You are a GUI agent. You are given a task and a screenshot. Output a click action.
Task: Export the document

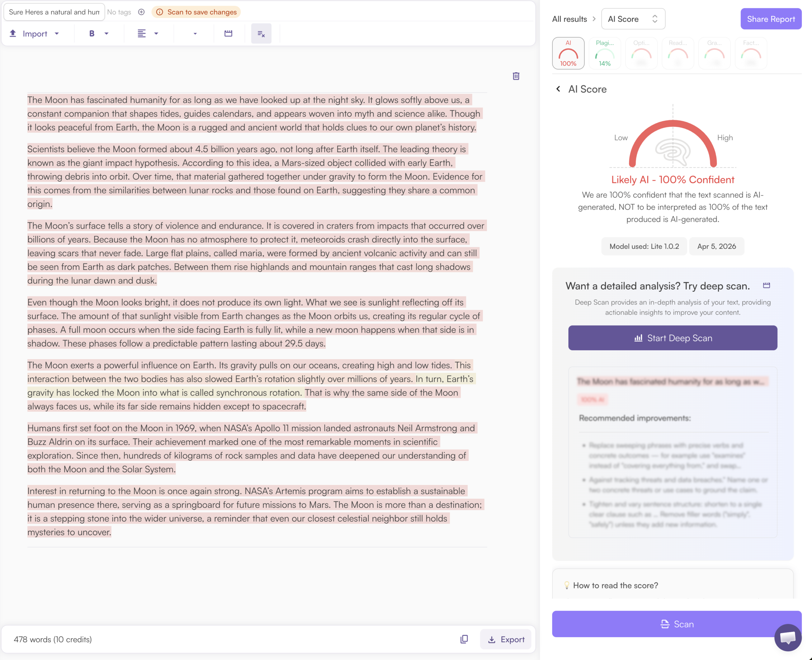[x=506, y=639]
